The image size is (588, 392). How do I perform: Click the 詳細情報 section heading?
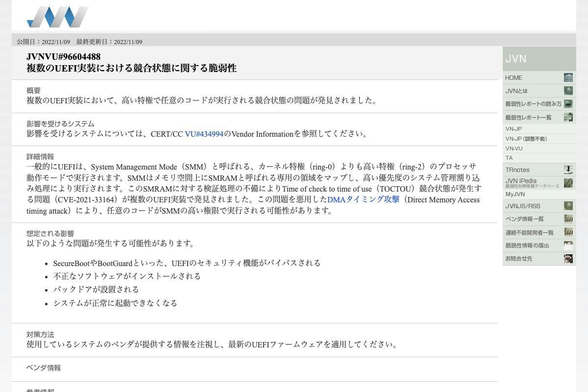coord(40,156)
